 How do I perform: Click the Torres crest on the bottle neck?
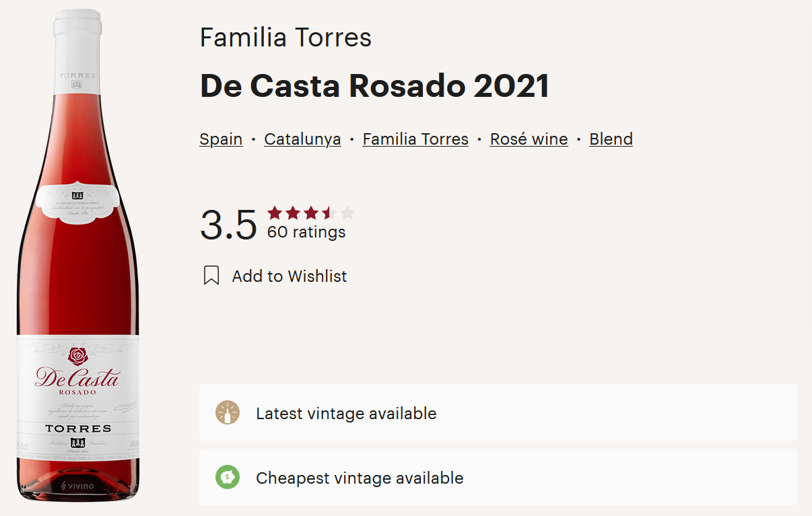tap(77, 85)
